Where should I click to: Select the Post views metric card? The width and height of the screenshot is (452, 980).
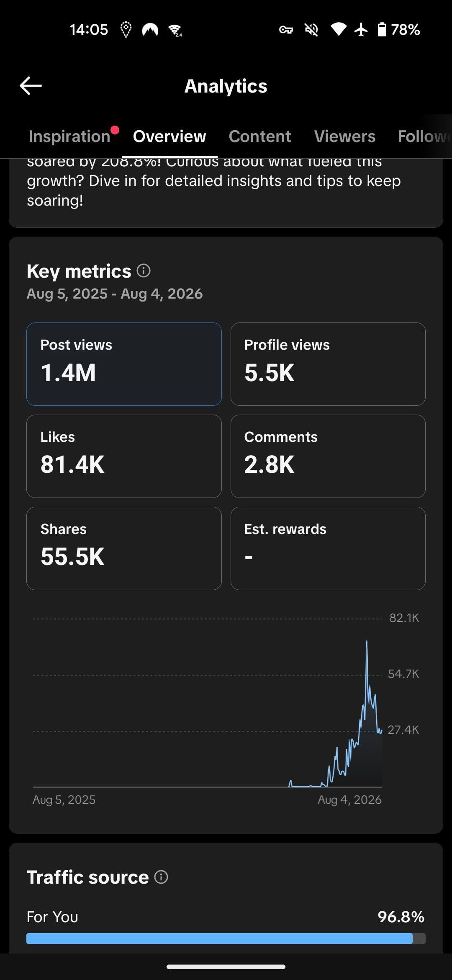coord(124,364)
